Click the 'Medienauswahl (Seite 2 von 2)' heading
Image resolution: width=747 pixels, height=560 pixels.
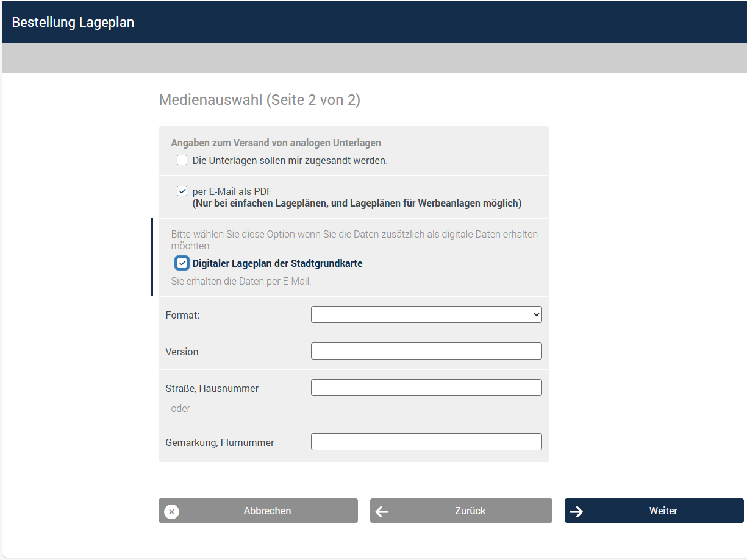[259, 100]
